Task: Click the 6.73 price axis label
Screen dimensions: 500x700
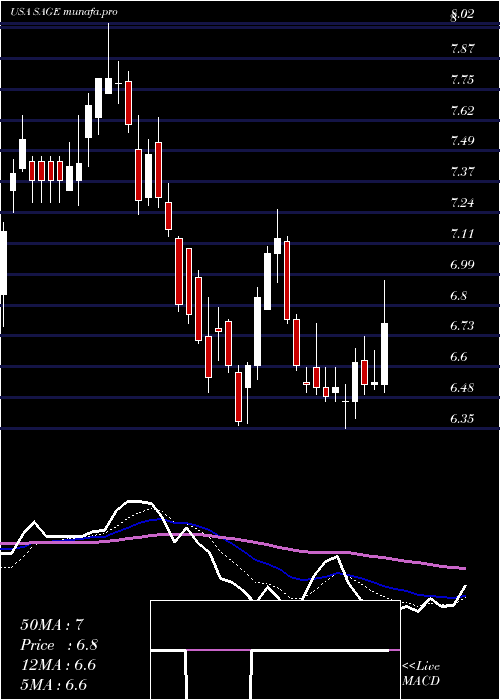Action: (462, 326)
